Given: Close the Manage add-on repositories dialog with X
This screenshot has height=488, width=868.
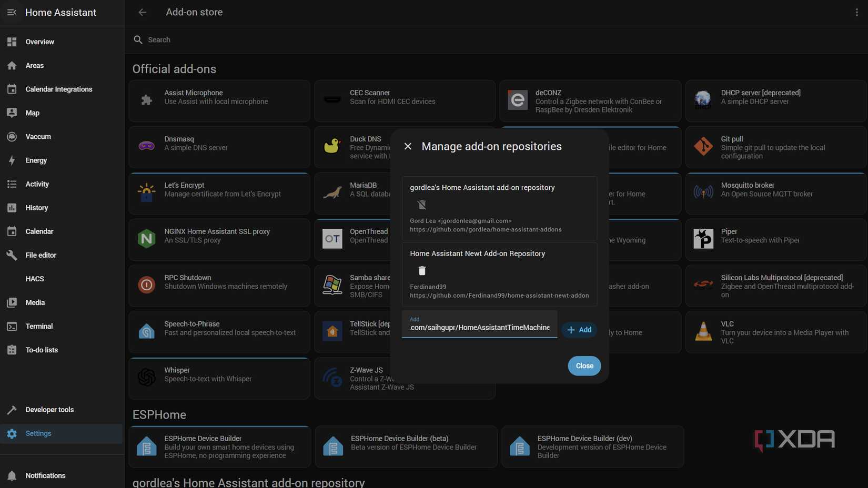Looking at the screenshot, I should click(408, 146).
